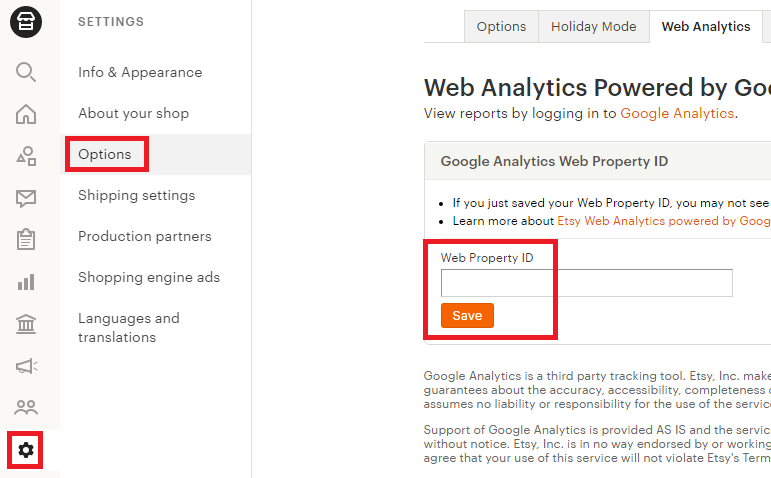Open the Marketing megaphone icon

pos(26,366)
